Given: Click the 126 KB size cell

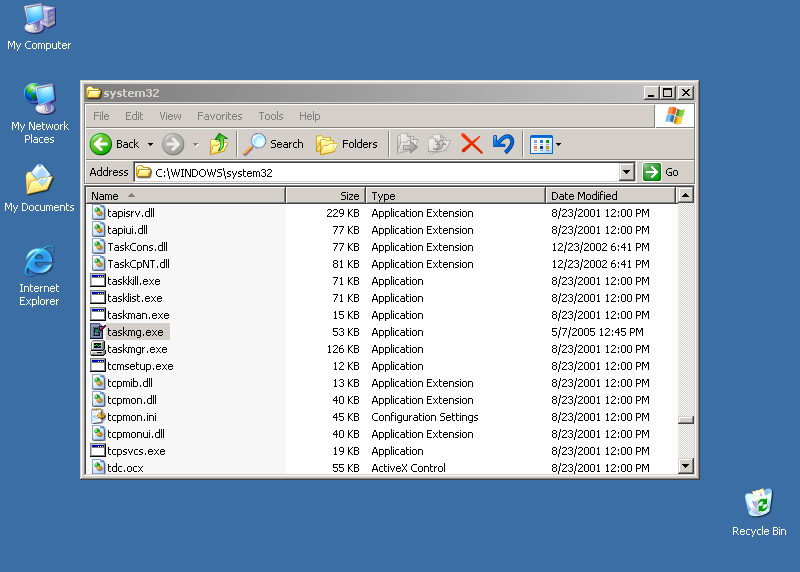Looking at the screenshot, I should click(343, 349).
